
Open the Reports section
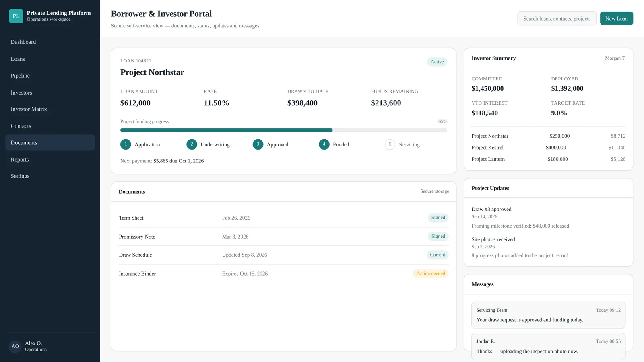[x=50, y=160]
